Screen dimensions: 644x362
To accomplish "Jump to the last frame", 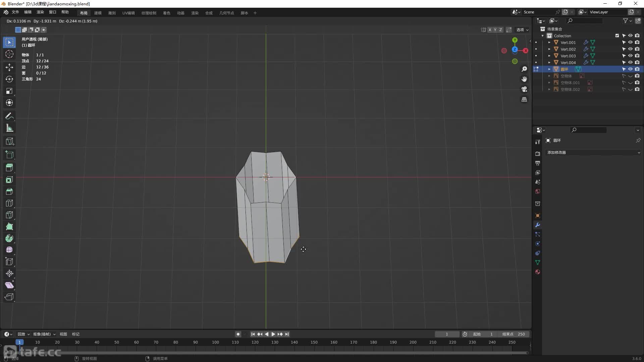I will [287, 334].
